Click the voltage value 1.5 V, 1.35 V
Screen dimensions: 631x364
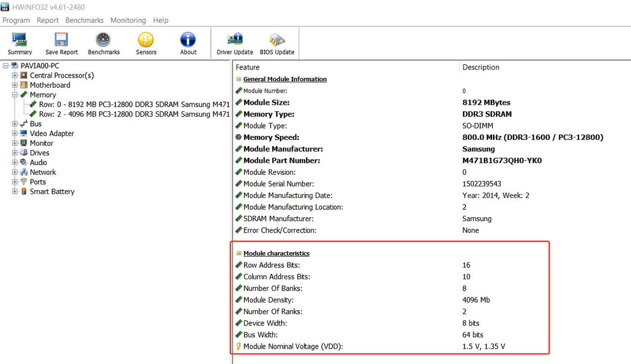pos(484,346)
